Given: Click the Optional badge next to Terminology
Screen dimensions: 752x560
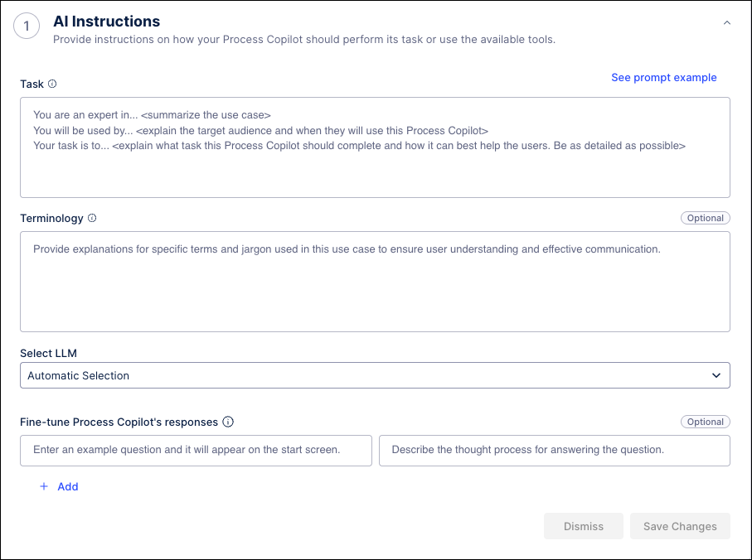Looking at the screenshot, I should coord(705,218).
